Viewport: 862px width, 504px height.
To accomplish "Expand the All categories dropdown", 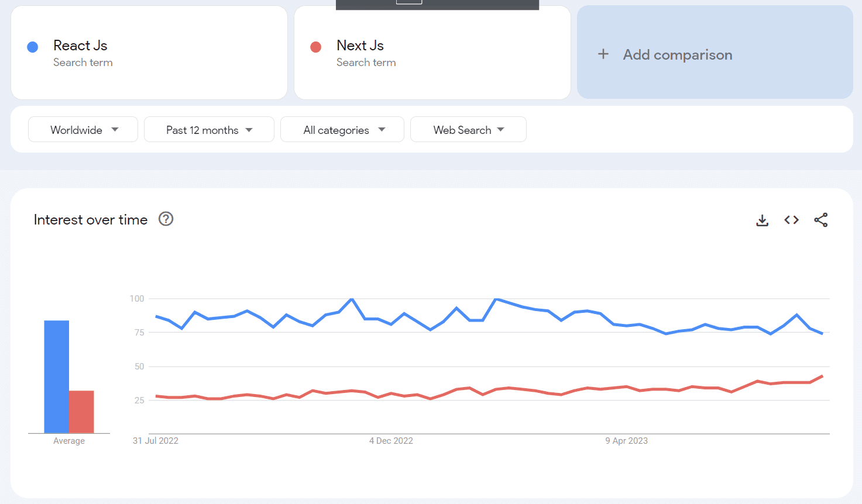I will [342, 129].
